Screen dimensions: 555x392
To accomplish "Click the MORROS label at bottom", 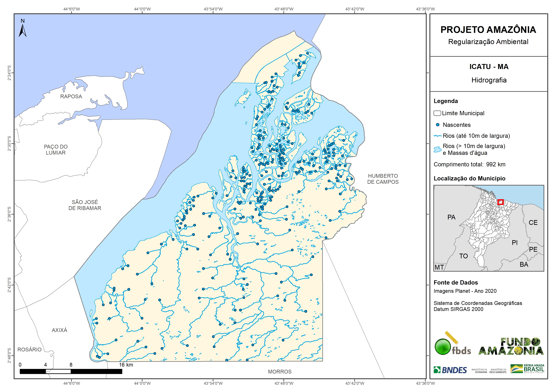I will coord(280,372).
